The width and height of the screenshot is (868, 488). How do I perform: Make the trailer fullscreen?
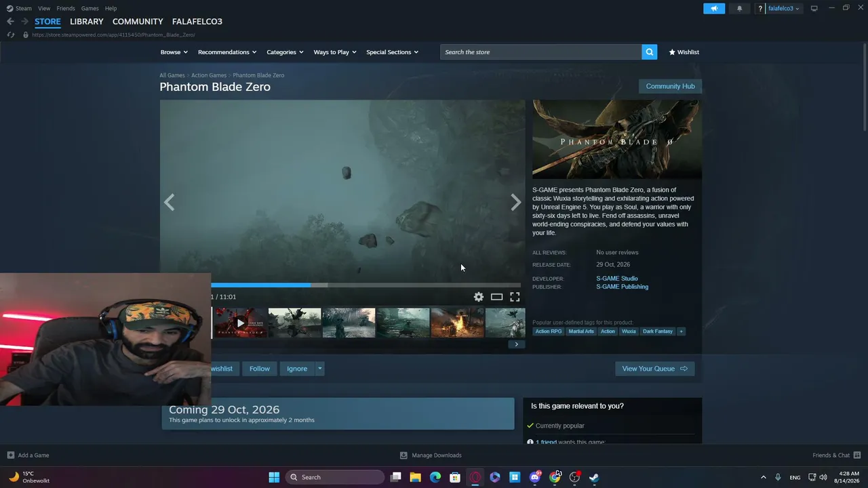point(515,297)
